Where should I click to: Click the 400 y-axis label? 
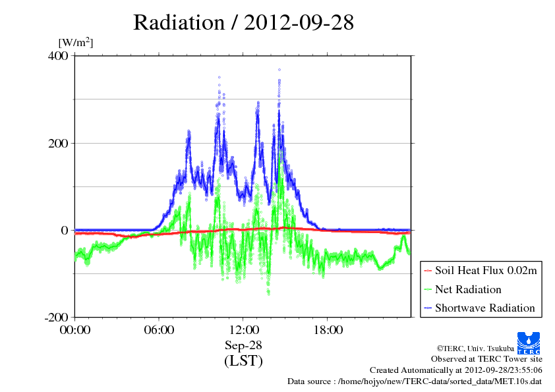click(x=58, y=55)
